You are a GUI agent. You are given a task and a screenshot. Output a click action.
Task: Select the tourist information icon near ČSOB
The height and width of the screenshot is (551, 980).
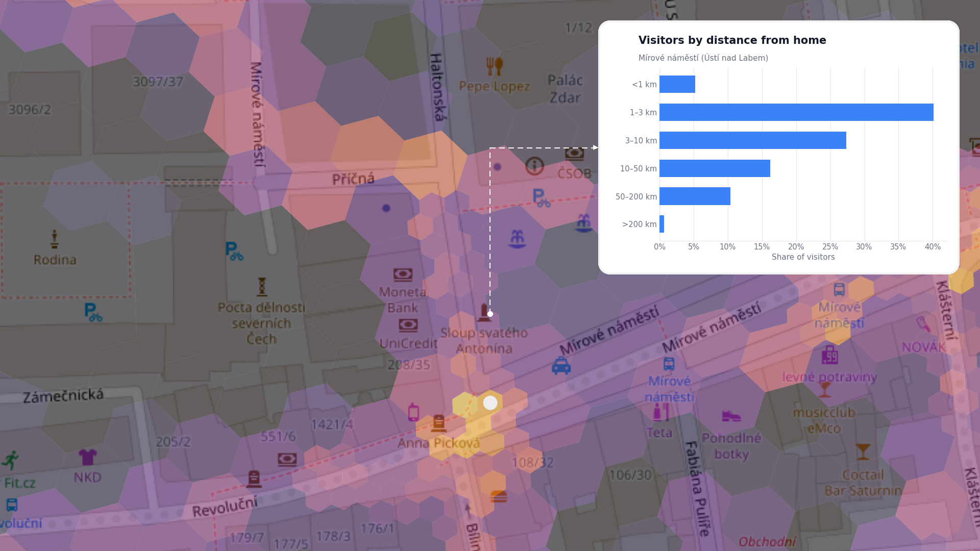coord(534,166)
